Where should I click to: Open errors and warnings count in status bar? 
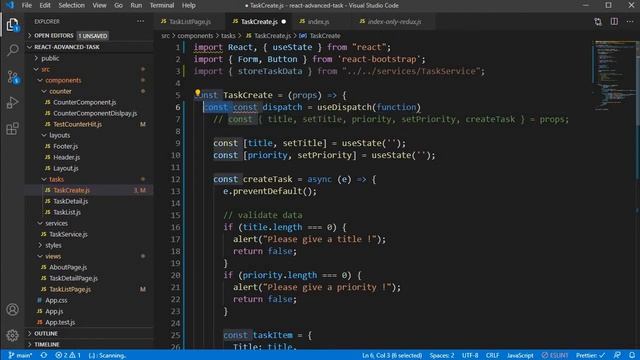point(68,355)
